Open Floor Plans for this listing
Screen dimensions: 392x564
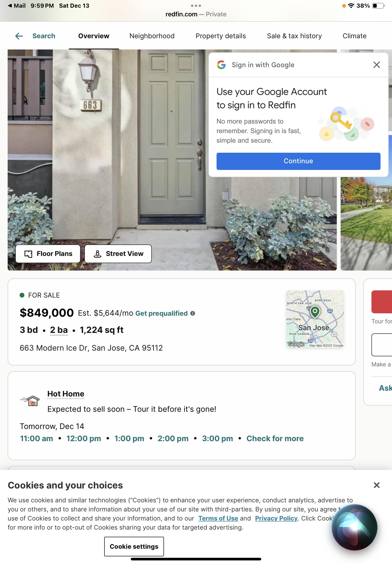point(48,254)
